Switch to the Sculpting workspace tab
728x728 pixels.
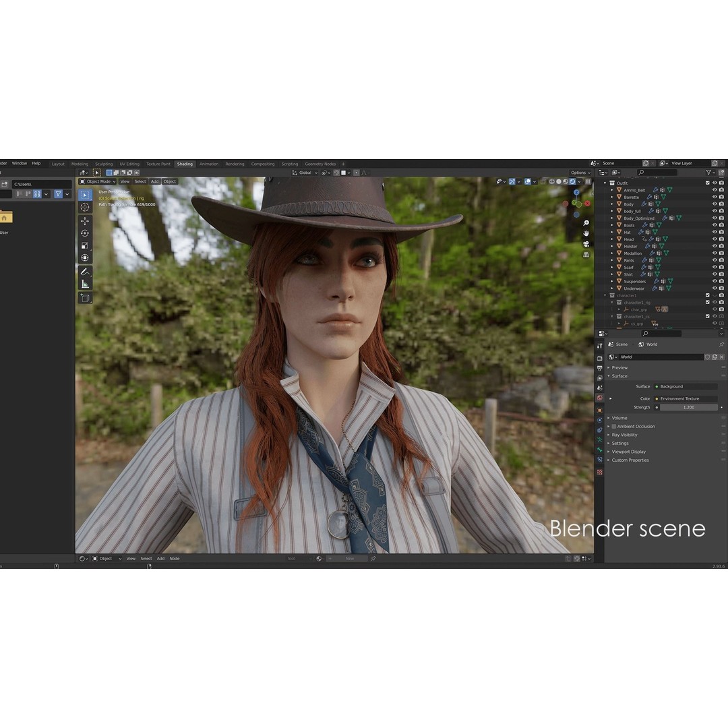point(104,164)
